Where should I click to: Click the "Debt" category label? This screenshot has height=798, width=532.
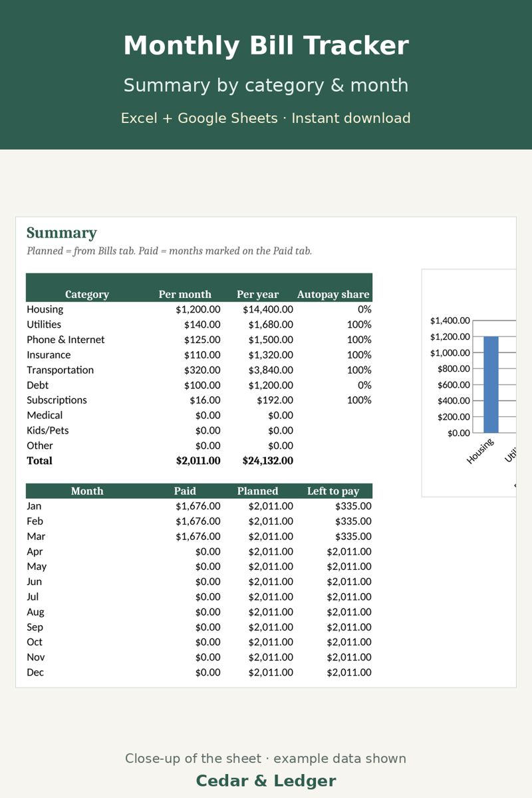(37, 385)
